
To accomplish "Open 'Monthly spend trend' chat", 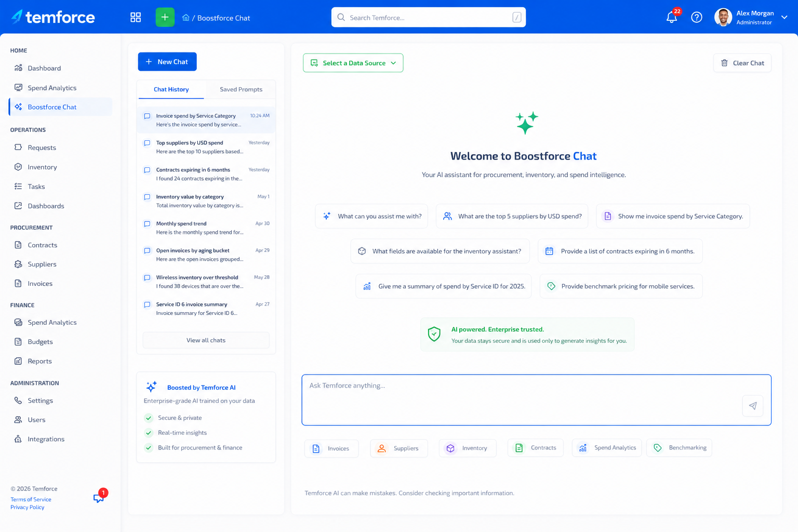I will point(206,228).
